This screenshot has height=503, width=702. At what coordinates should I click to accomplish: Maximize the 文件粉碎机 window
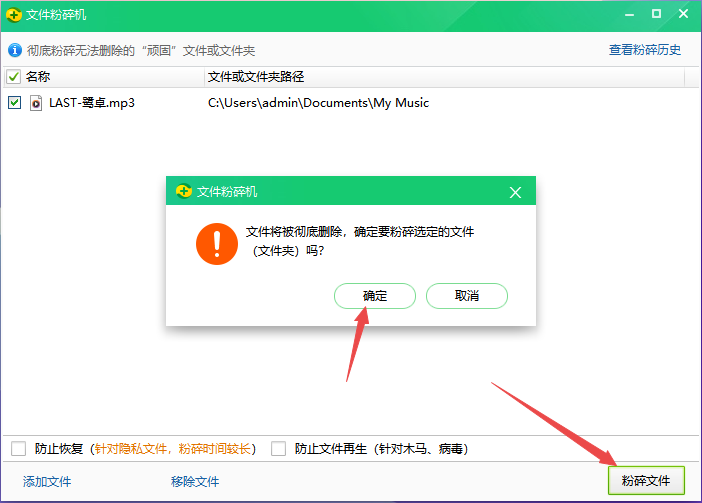tap(656, 14)
